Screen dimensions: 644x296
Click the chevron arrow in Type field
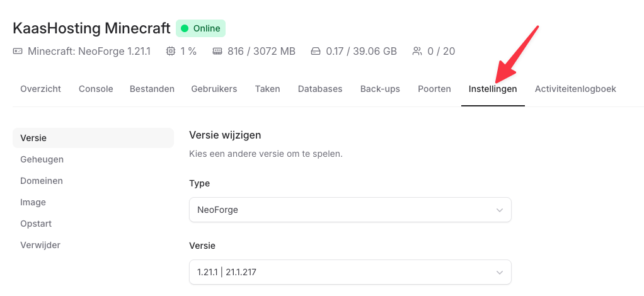500,210
